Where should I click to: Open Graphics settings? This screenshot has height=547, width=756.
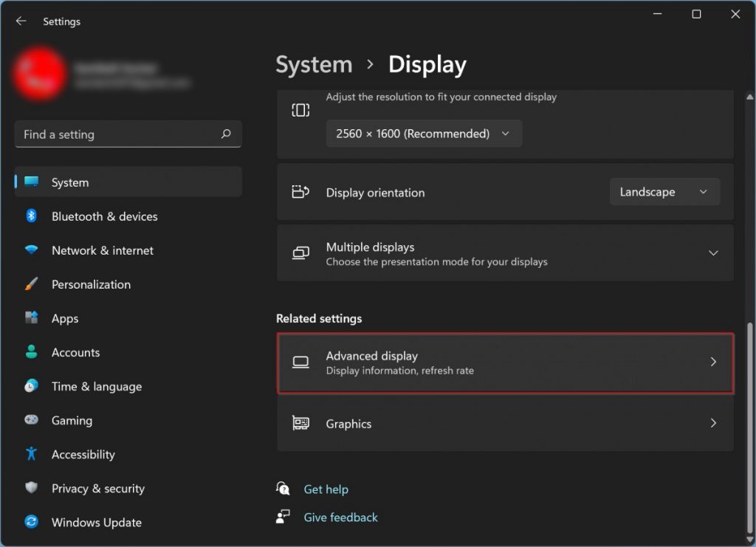pos(505,424)
